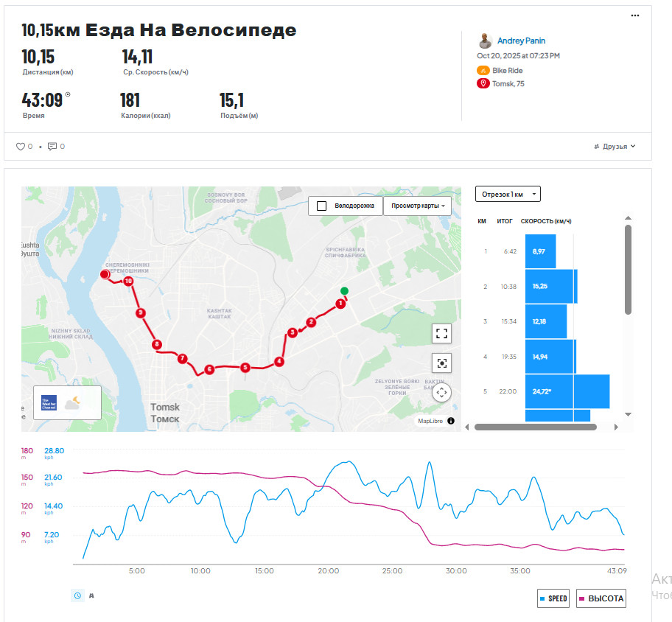Open the Weather Channel weather widget
The width and height of the screenshot is (672, 622).
67,402
